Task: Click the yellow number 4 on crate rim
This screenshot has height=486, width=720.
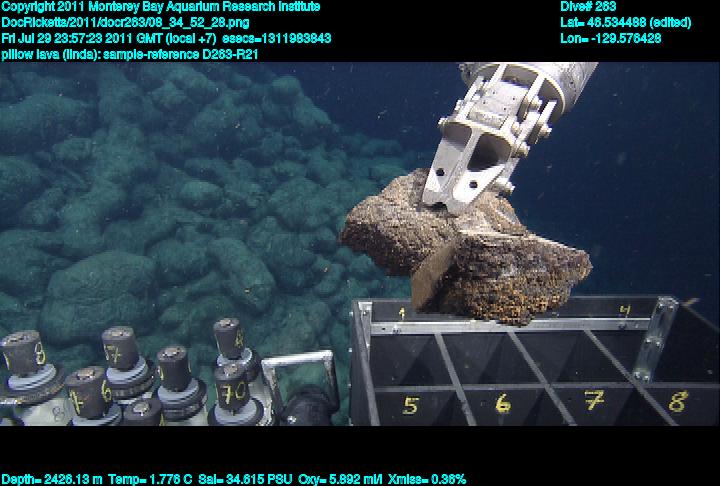Action: 624,311
